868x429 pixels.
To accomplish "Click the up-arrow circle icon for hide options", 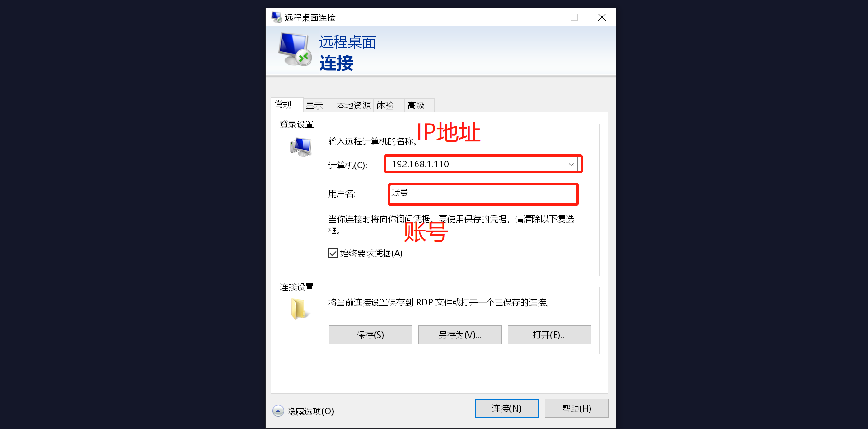I will point(278,411).
